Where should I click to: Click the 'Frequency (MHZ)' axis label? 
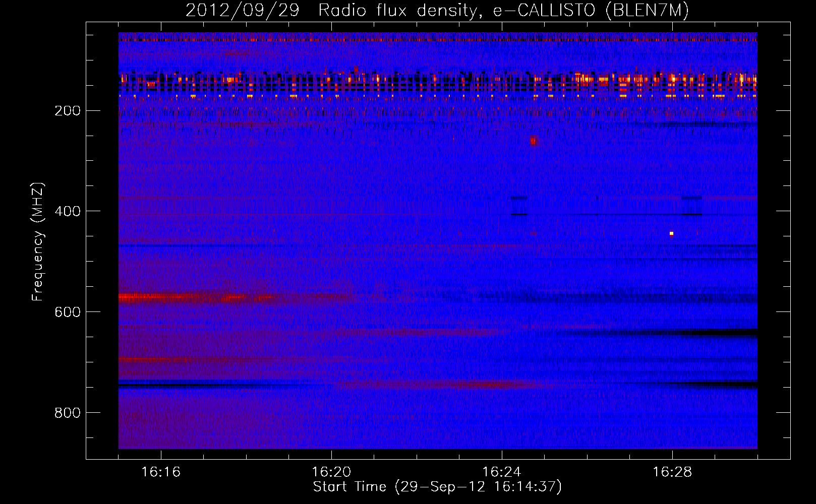point(38,242)
